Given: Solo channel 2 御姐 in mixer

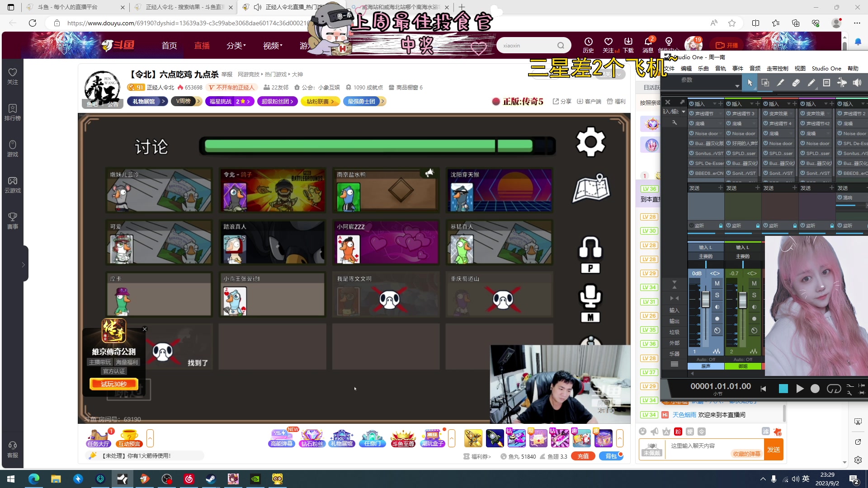Looking at the screenshot, I should coord(754,295).
